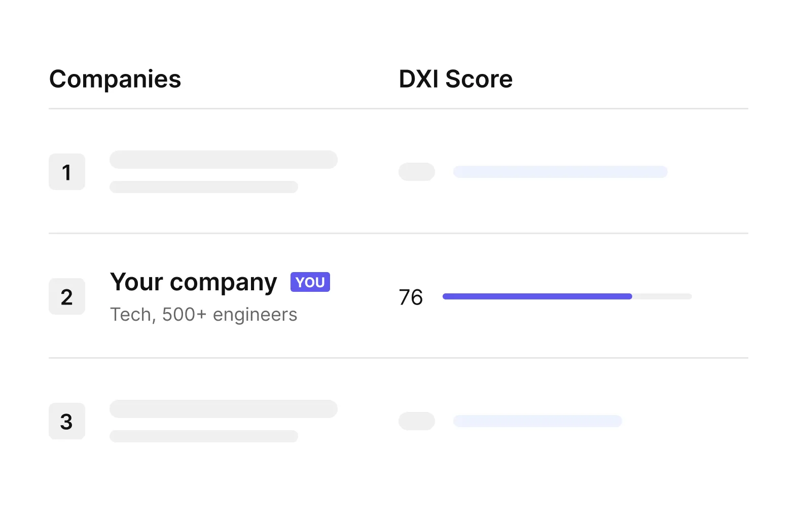The height and width of the screenshot is (532, 797).
Task: Click the placeholder subtitle in row 3
Action: [204, 436]
